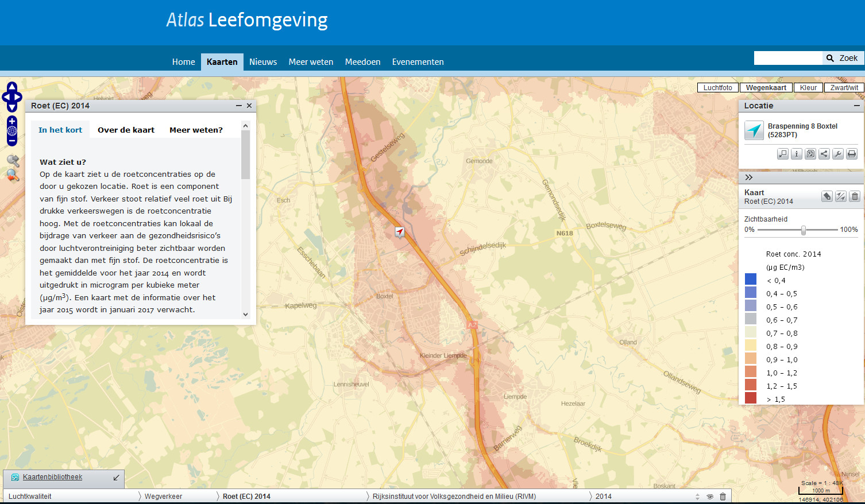The width and height of the screenshot is (865, 504).
Task: Switch the basemap to Luchtfoto
Action: point(718,88)
